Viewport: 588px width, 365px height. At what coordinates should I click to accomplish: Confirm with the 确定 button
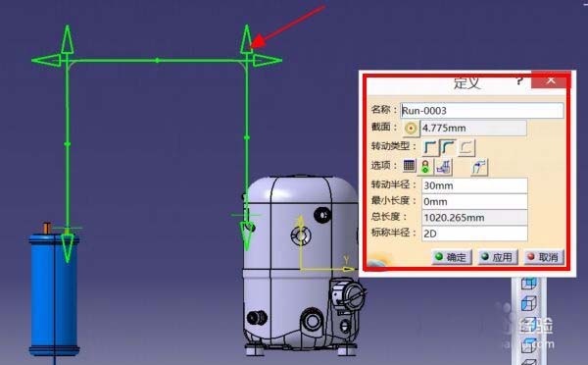pos(451,257)
